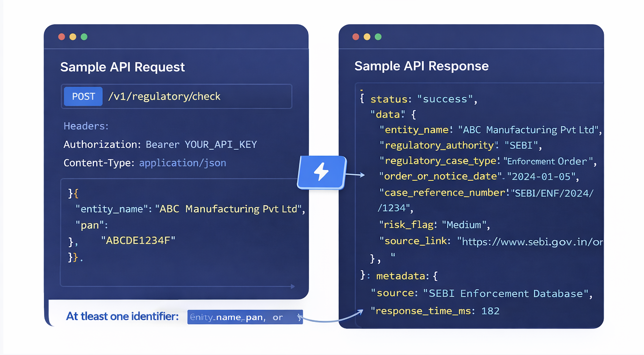The height and width of the screenshot is (355, 644).
Task: Click the red traffic-light dot on request window
Action: pyautogui.click(x=61, y=36)
